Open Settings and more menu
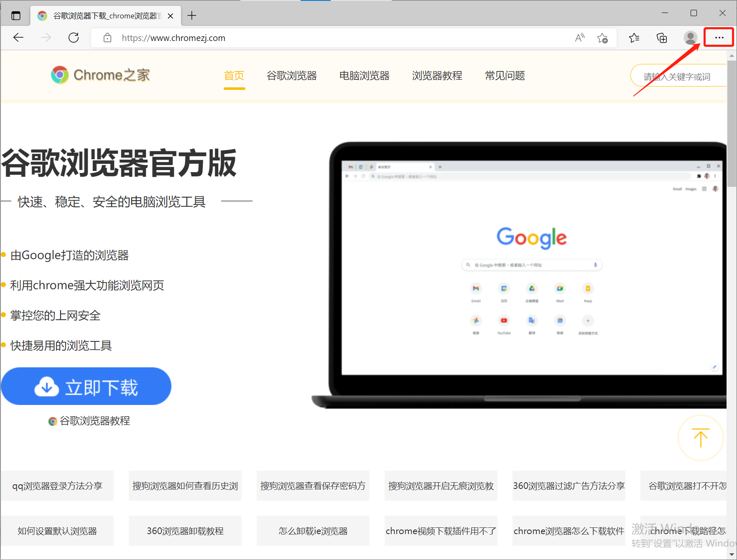 click(x=719, y=38)
